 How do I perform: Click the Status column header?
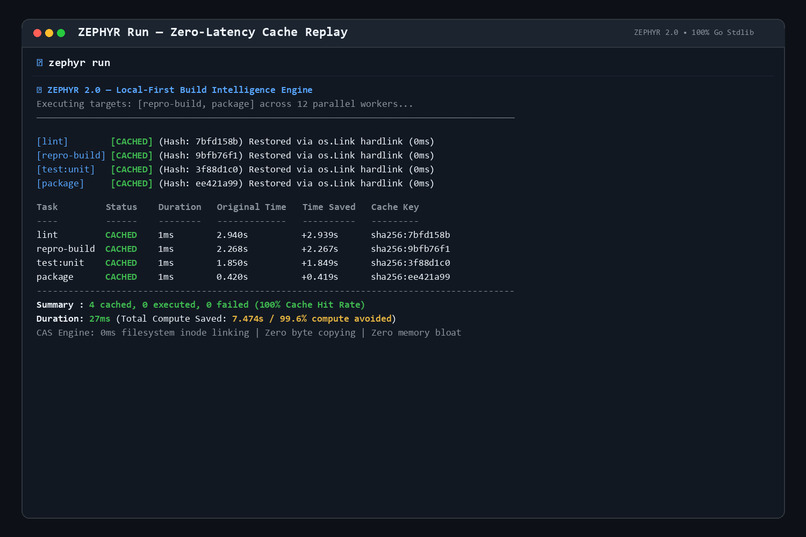121,207
